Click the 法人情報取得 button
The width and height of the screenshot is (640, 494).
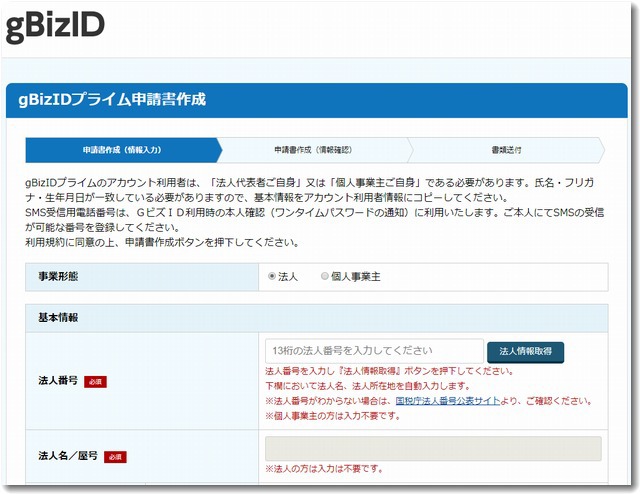525,352
